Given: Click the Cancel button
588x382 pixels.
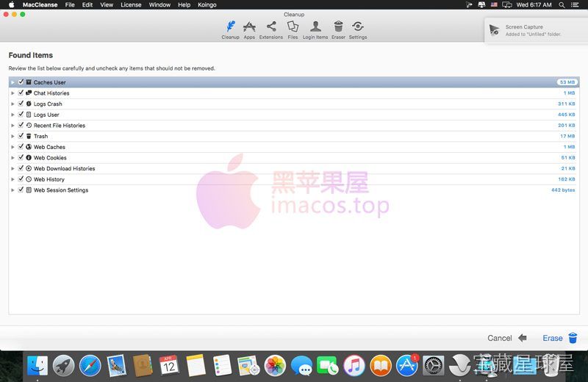Looking at the screenshot, I should coord(506,338).
